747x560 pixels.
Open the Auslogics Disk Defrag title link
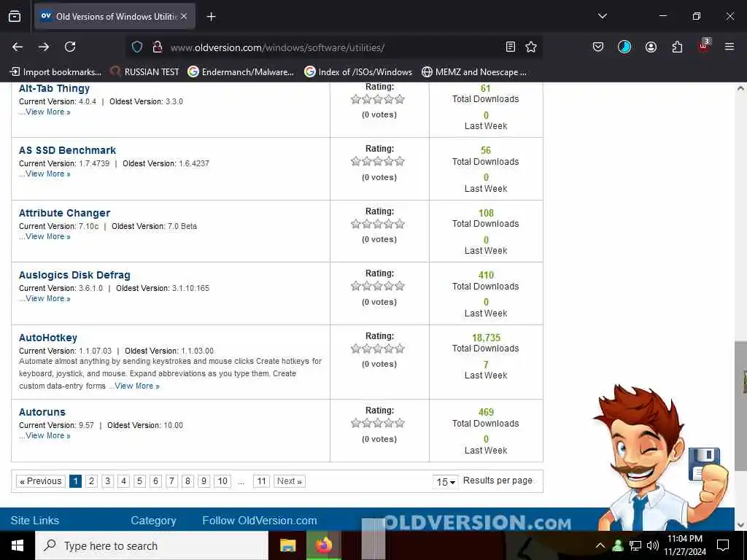74,275
